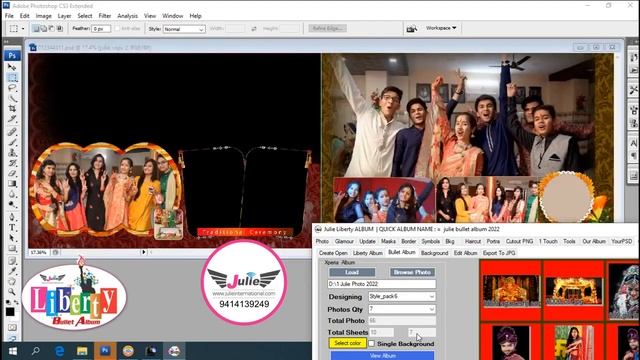Screen dimensions: 640x360
Task: Switch to Liberty Album tab
Action: (x=368, y=253)
